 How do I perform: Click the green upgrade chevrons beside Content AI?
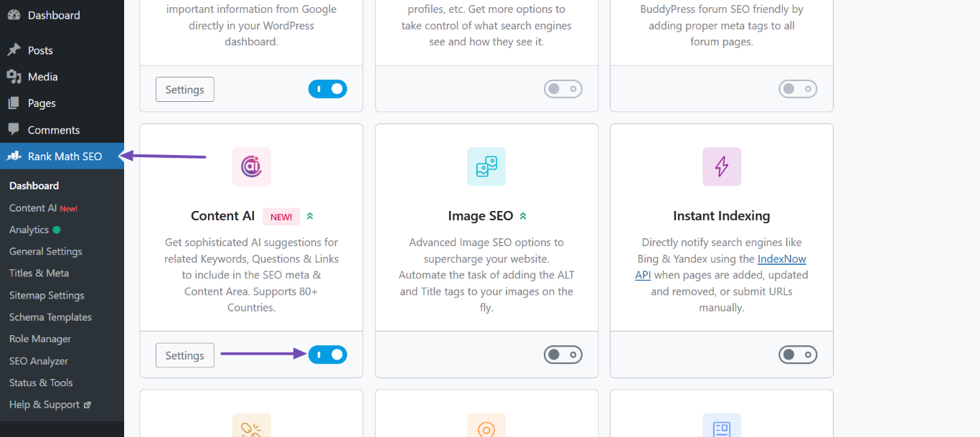click(x=310, y=216)
